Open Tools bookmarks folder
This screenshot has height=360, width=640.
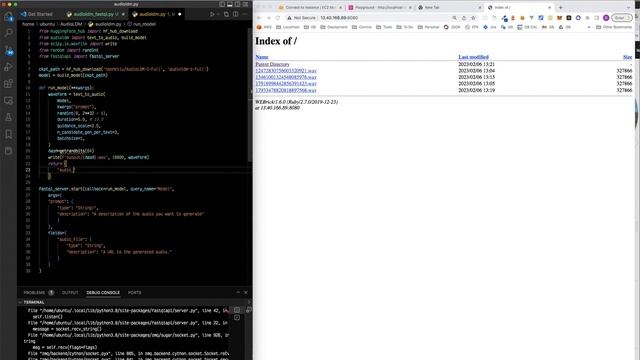pos(384,27)
